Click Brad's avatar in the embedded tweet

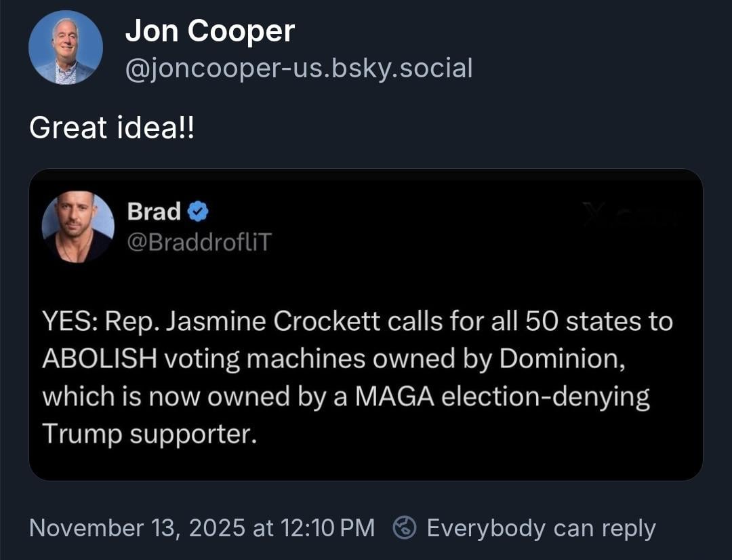(x=78, y=226)
